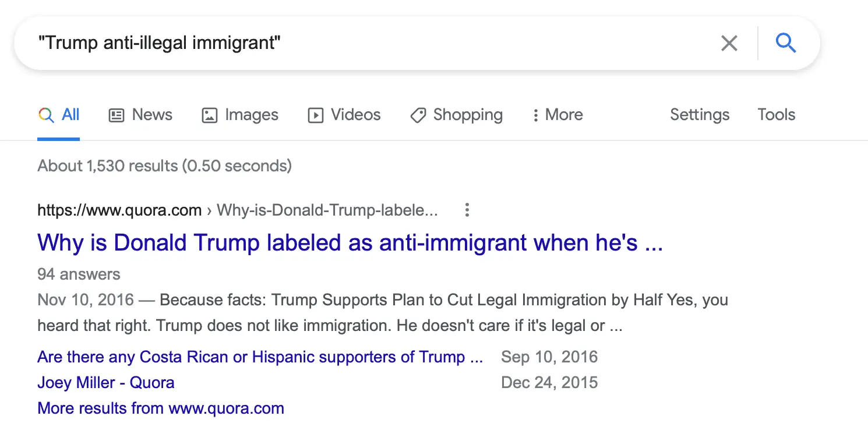
Task: Open the Settings dropdown
Action: pos(699,115)
